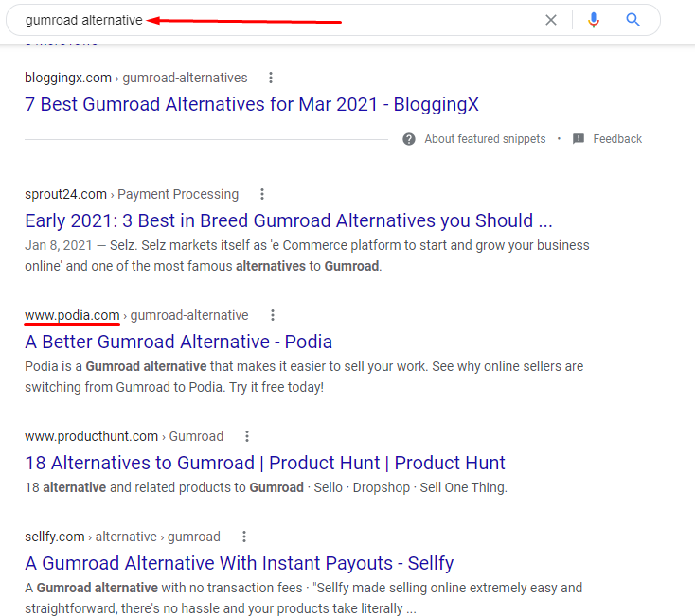The height and width of the screenshot is (616, 695).
Task: Click the sellfy.com alternative gumroad breadcrumb
Action: pyautogui.click(x=122, y=537)
